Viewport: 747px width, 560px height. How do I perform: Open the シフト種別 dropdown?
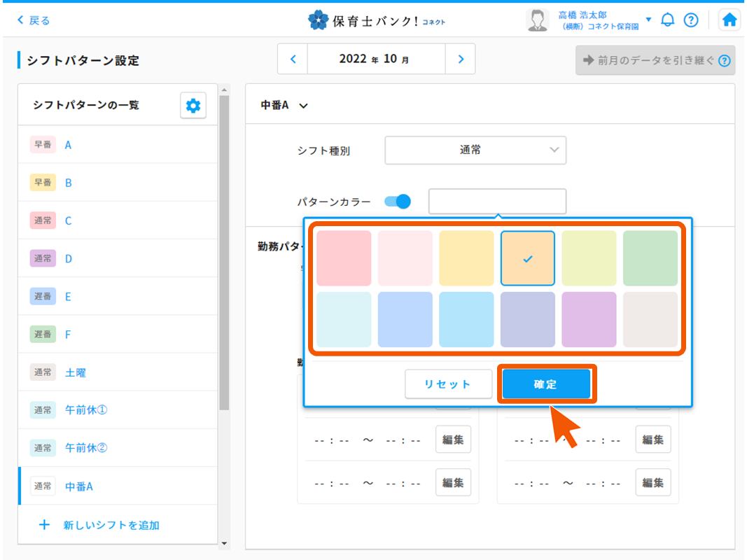click(475, 150)
